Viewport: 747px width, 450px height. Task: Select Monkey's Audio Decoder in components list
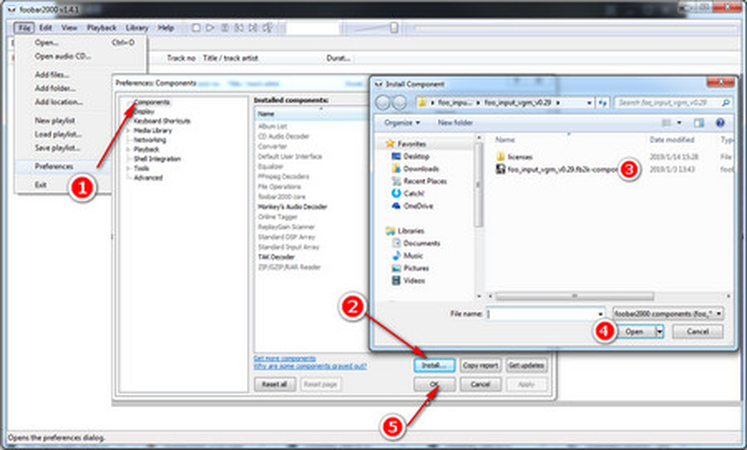tap(292, 207)
